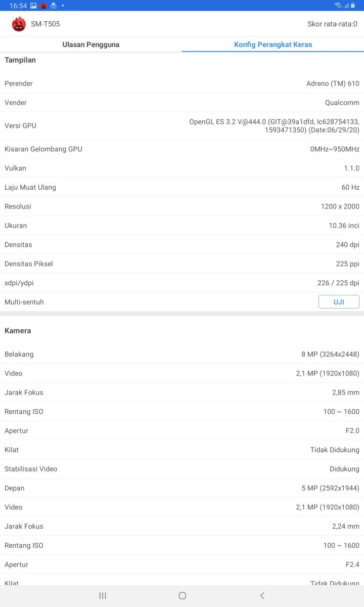
Task: Tap the Android home navigation button
Action: [183, 595]
